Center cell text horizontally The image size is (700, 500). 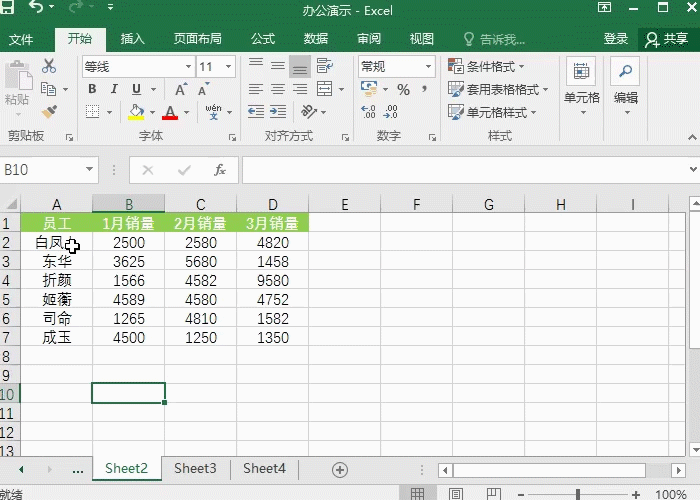tap(278, 89)
